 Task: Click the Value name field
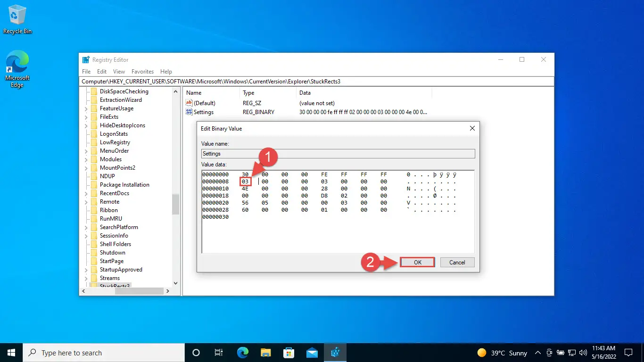click(x=338, y=154)
